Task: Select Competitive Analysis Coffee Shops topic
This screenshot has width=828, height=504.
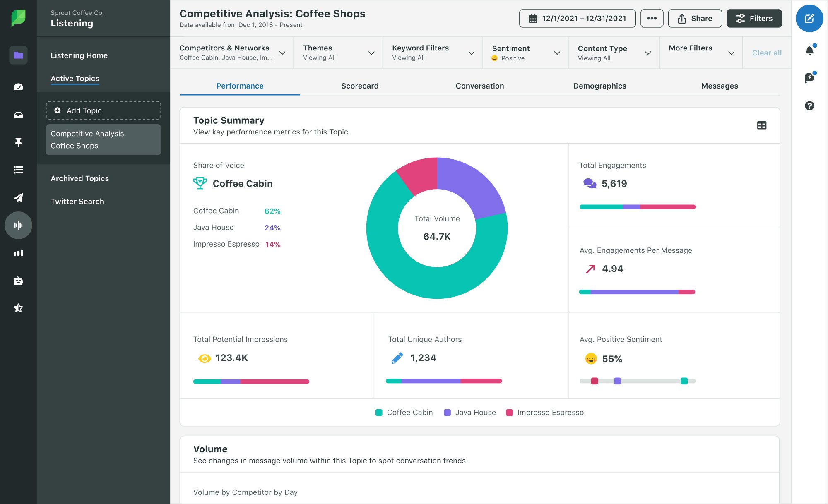Action: point(103,139)
